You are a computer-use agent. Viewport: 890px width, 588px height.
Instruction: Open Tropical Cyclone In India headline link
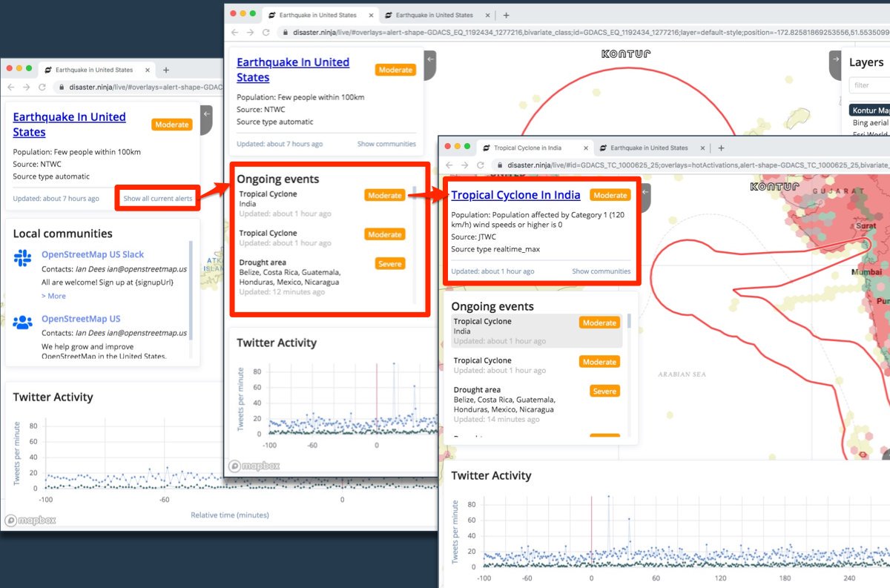(515, 195)
